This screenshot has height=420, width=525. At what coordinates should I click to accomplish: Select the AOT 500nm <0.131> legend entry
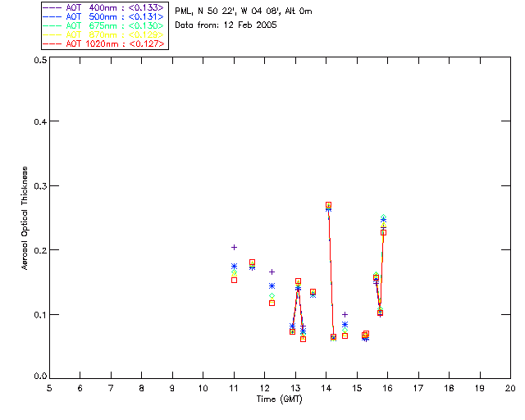tap(104, 16)
